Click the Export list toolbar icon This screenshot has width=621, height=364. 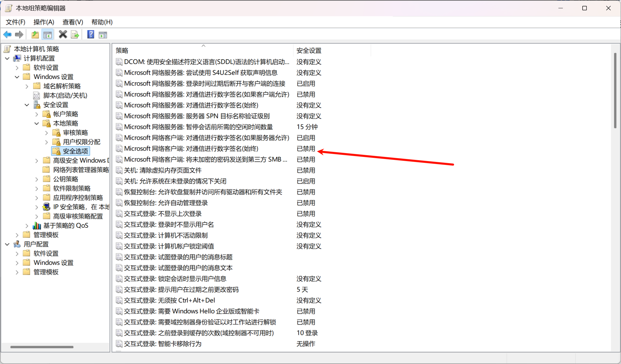[x=75, y=35]
